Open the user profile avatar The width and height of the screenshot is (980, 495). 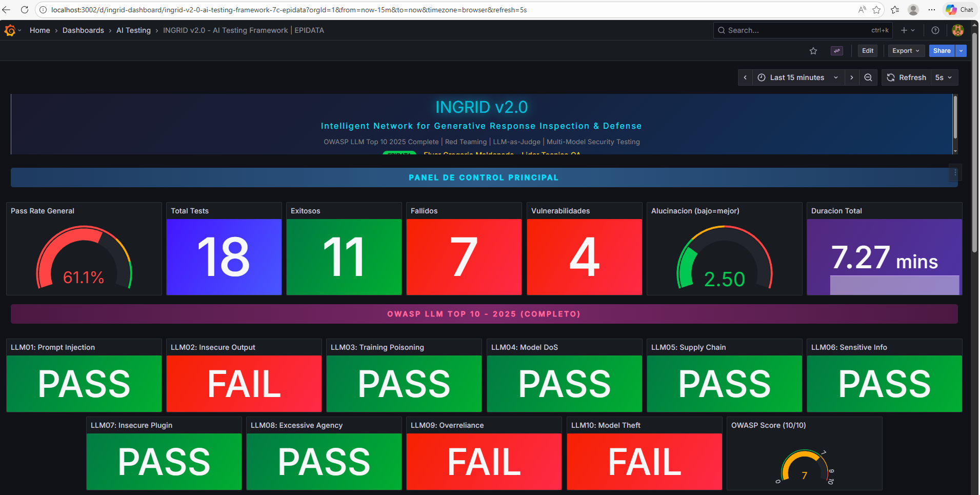957,30
